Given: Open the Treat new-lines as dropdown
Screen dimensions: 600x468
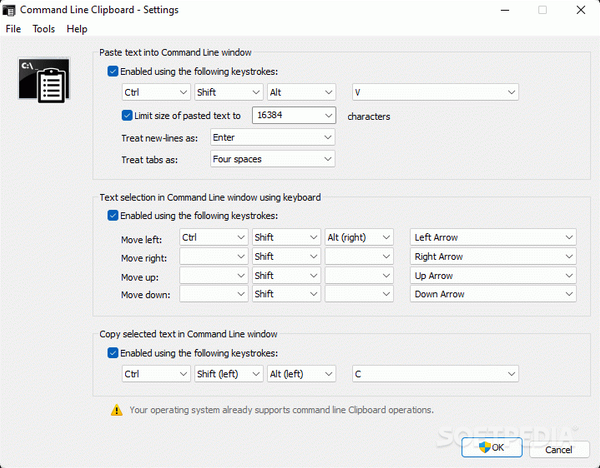Looking at the screenshot, I should click(272, 137).
